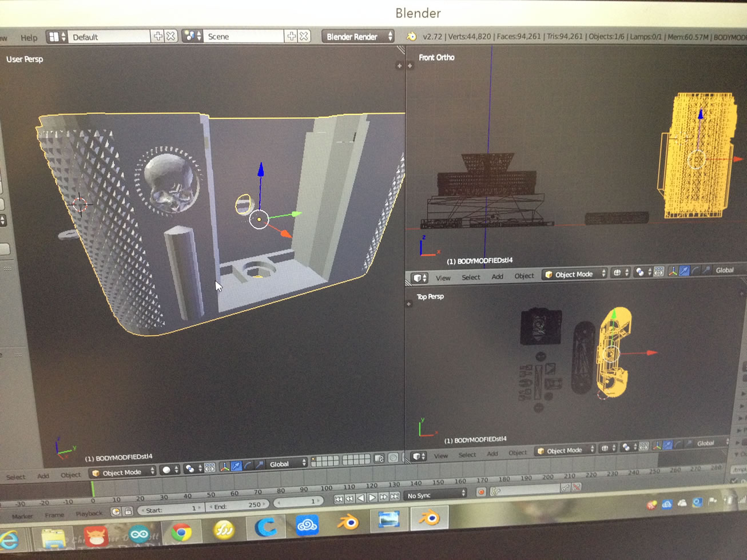Image resolution: width=747 pixels, height=560 pixels.
Task: Toggle lock camera and layers to scene
Action: point(379,459)
